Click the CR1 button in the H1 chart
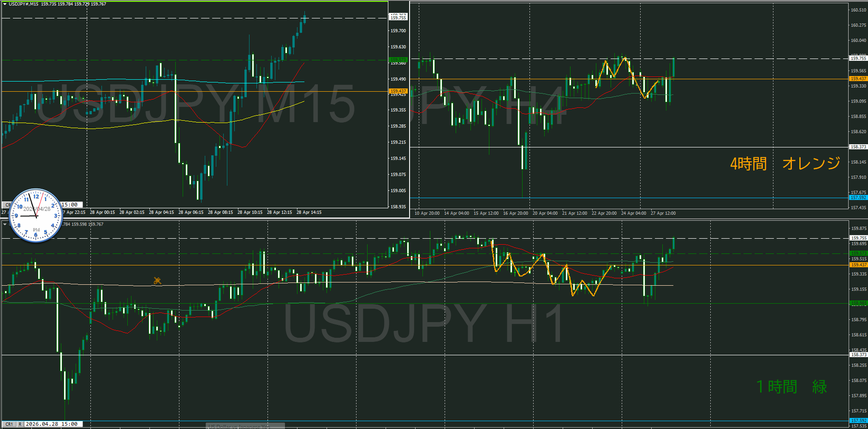 (x=9, y=424)
